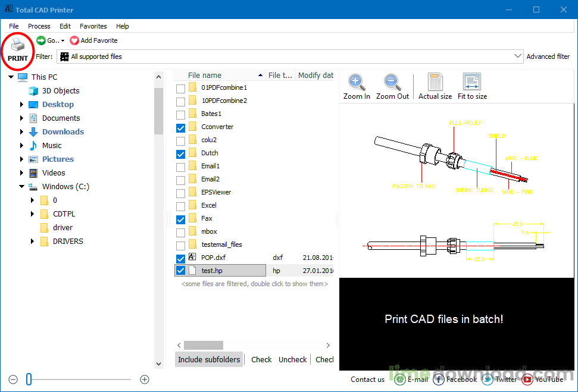This screenshot has width=578, height=392.
Task: Click the Zoom In magnifier
Action: [357, 83]
